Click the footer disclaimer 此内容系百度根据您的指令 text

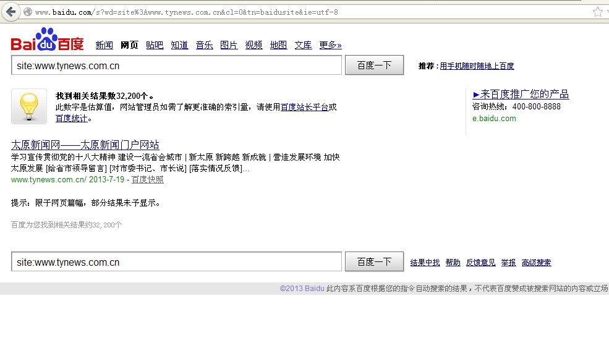coord(467,289)
